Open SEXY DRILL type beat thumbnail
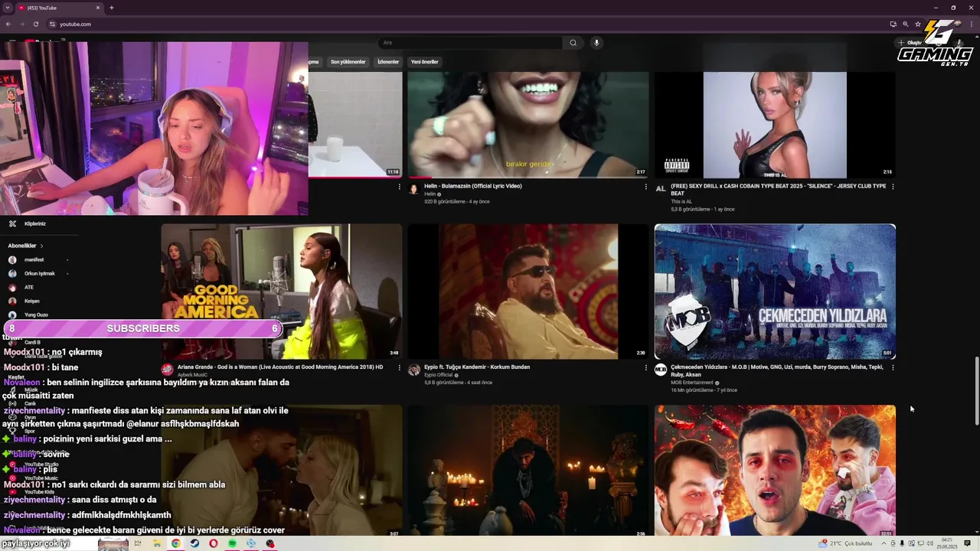 point(775,125)
